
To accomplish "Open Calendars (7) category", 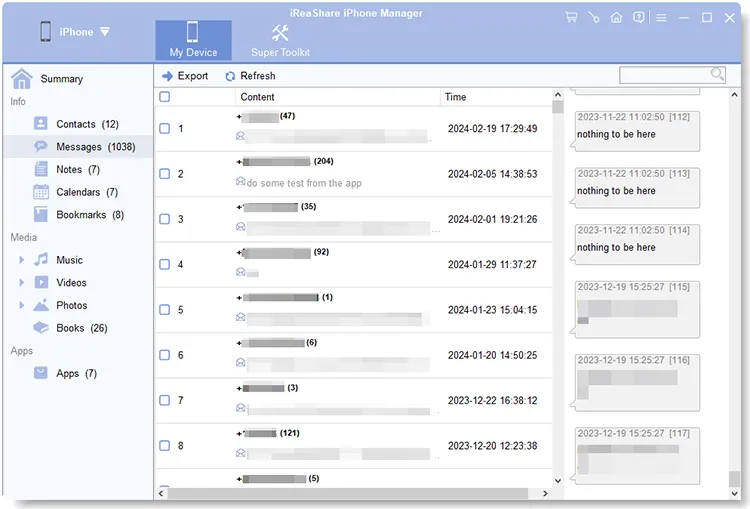I will point(78,192).
